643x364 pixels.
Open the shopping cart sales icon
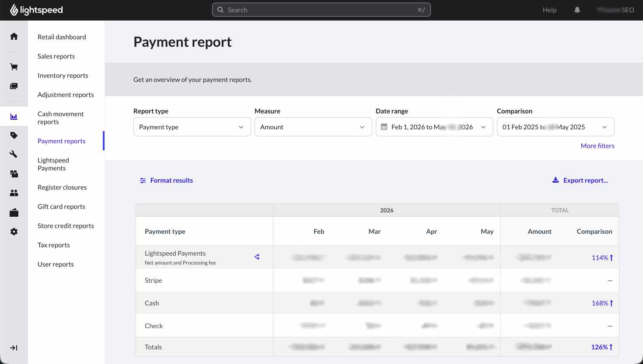coord(14,67)
